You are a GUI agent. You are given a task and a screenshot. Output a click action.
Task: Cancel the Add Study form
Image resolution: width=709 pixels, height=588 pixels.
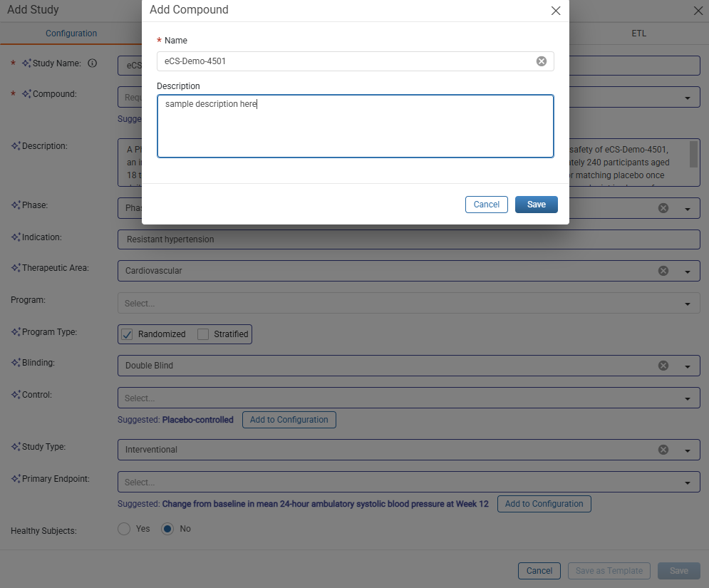(x=539, y=571)
